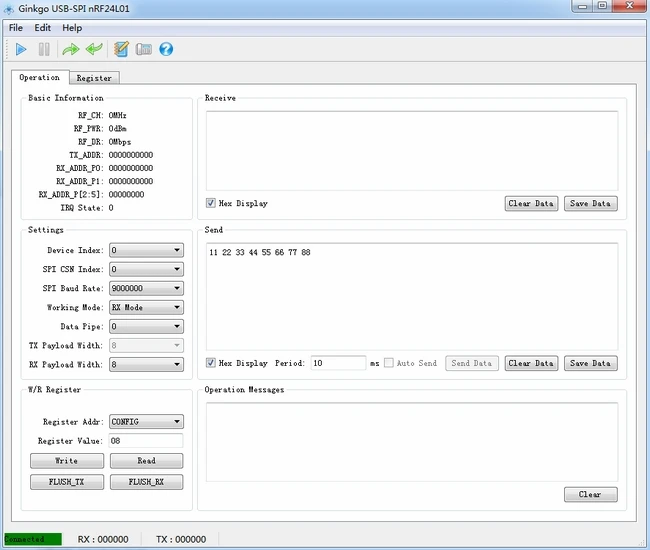The width and height of the screenshot is (650, 550).
Task: Expand the SPI Baud Rate dropdown
Action: [x=146, y=288]
